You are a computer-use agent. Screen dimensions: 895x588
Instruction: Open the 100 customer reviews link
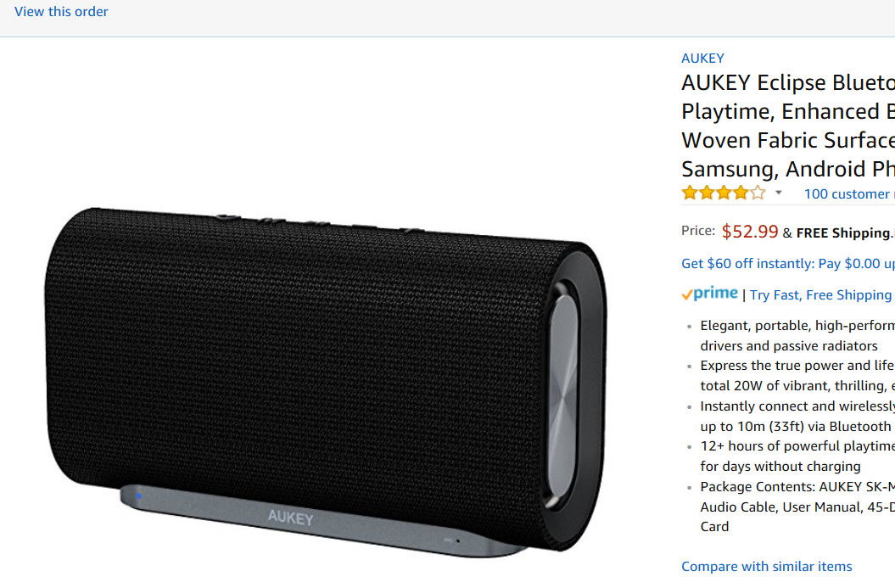tap(847, 193)
